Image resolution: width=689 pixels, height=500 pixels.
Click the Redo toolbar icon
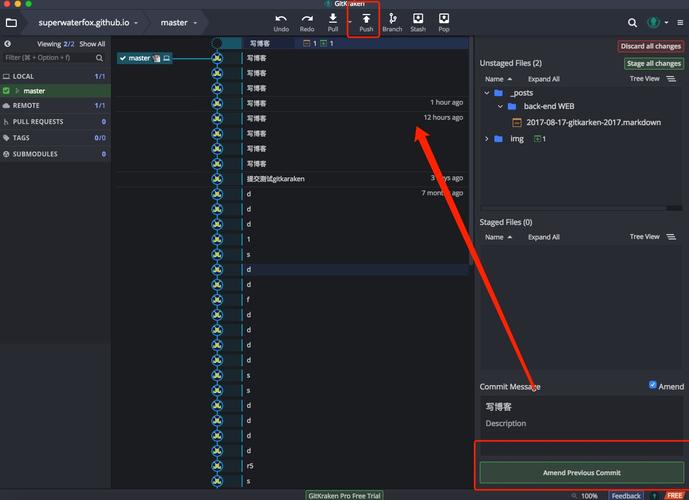pyautogui.click(x=307, y=18)
